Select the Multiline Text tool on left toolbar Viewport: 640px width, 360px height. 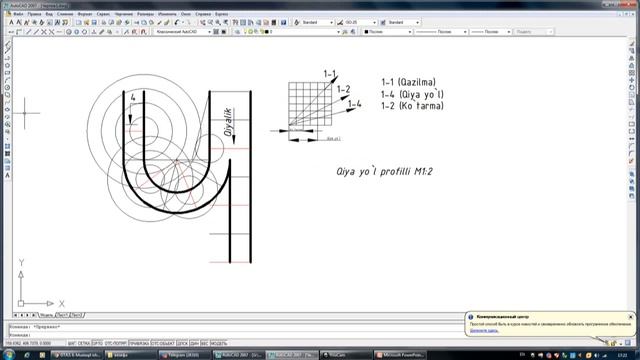click(x=7, y=176)
